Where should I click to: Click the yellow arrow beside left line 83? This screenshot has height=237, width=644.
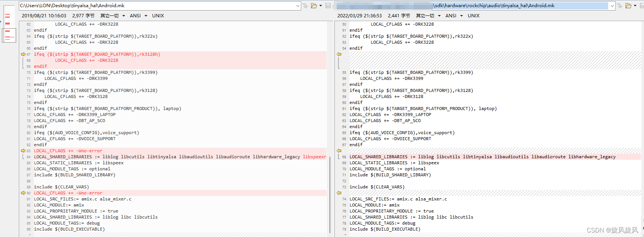click(x=23, y=151)
